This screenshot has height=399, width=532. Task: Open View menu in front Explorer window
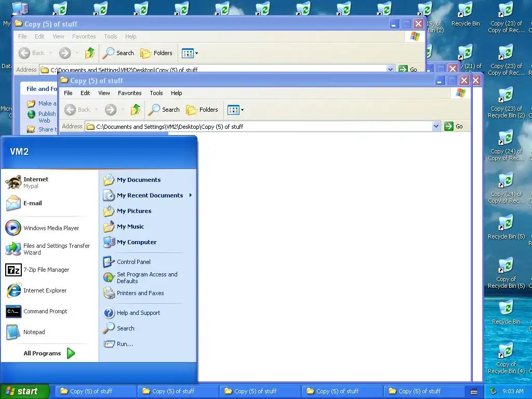click(x=104, y=93)
